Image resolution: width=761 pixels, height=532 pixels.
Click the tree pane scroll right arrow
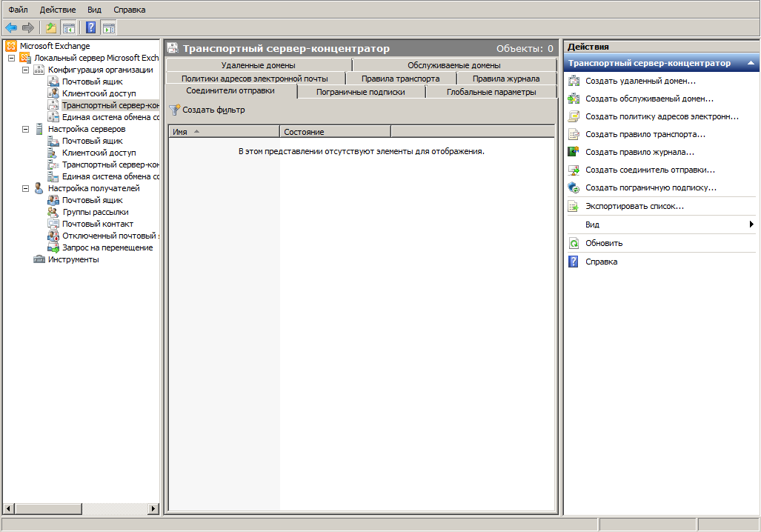click(x=153, y=509)
